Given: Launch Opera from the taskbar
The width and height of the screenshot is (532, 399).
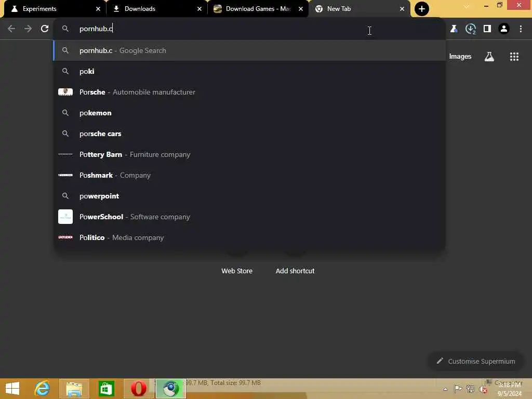Looking at the screenshot, I should coord(138,389).
